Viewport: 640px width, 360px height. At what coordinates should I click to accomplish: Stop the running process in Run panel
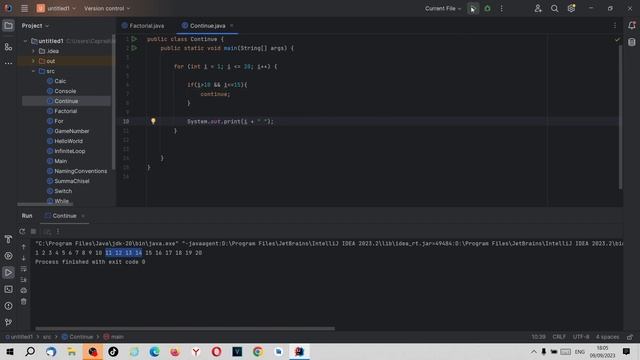[x=33, y=231]
